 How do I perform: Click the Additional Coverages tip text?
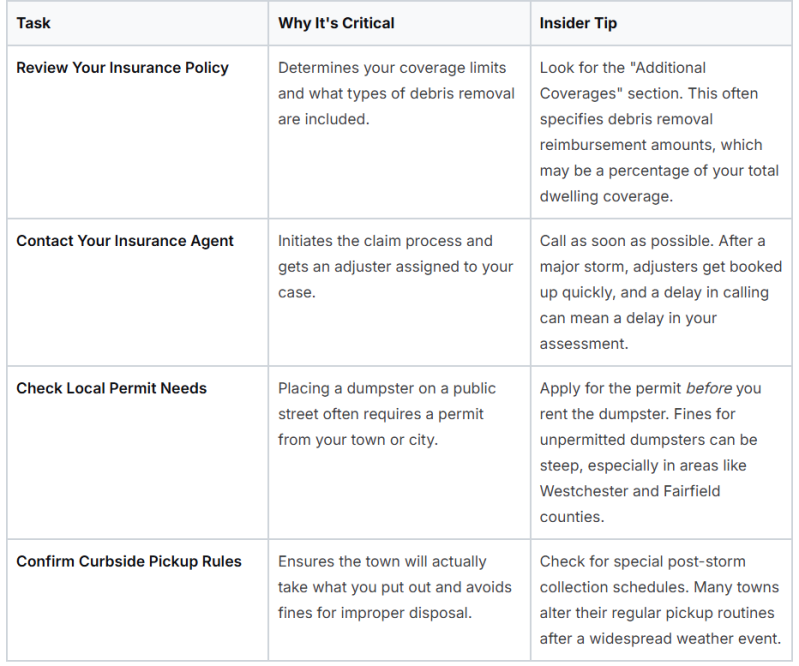[659, 132]
